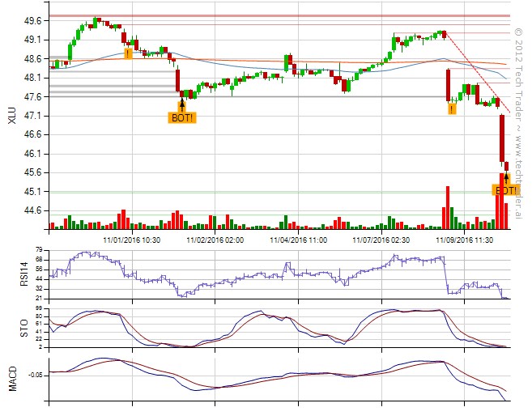Image resolution: width=532 pixels, height=416 pixels.
Task: Click the XLU ticker axis label
Action: (11, 116)
